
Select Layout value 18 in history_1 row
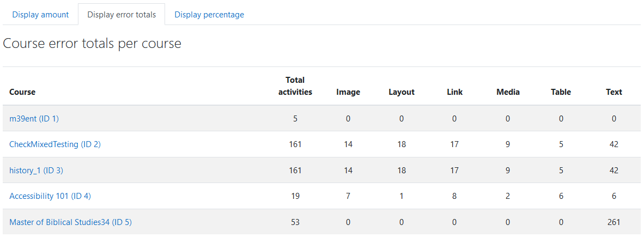point(402,171)
